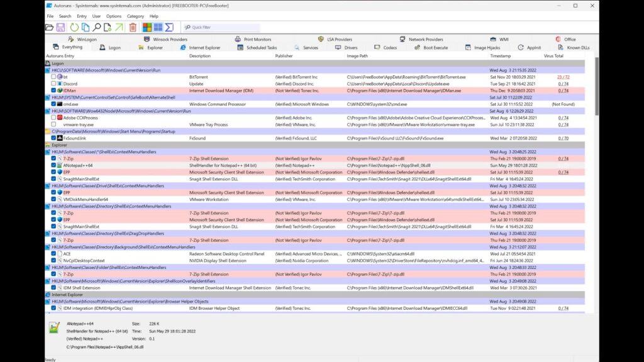Switch to the Scheduled Tasks tab

pos(261,48)
